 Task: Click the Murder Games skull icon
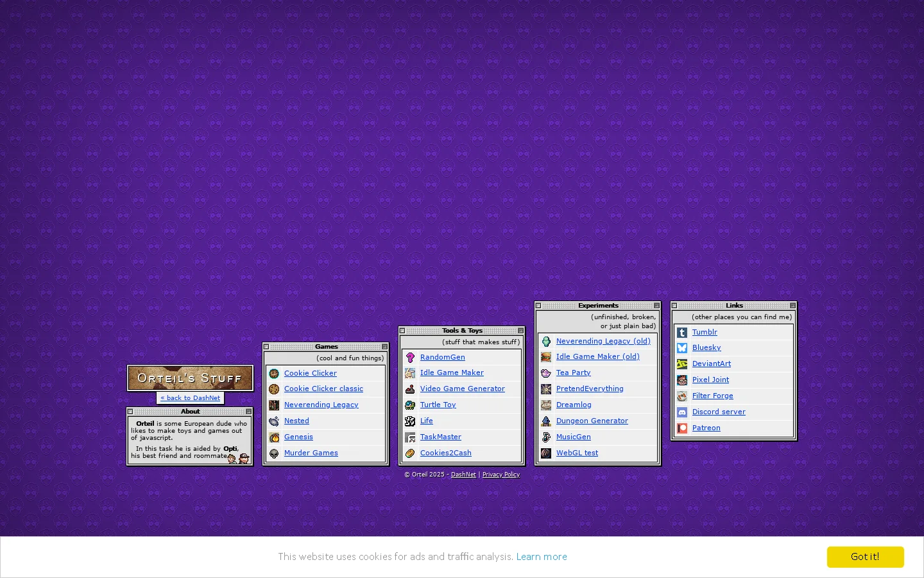(274, 453)
